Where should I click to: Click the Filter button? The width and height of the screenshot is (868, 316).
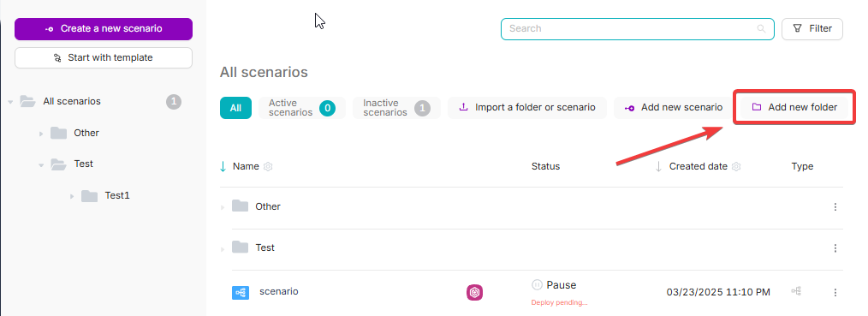tap(812, 29)
